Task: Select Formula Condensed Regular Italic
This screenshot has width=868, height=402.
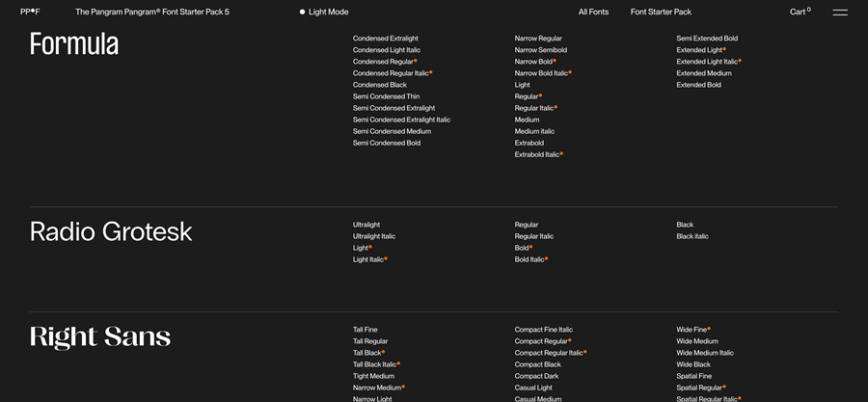Action: tap(393, 73)
